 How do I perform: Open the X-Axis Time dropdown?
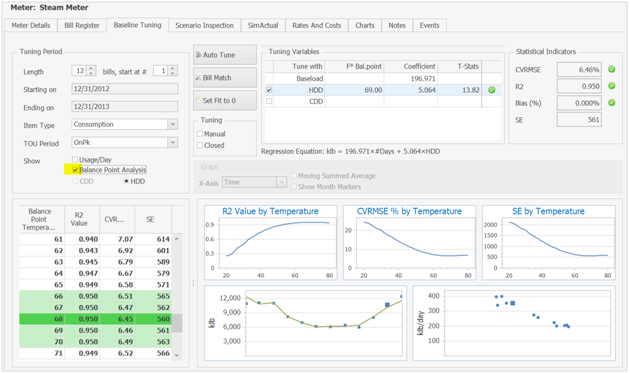281,182
